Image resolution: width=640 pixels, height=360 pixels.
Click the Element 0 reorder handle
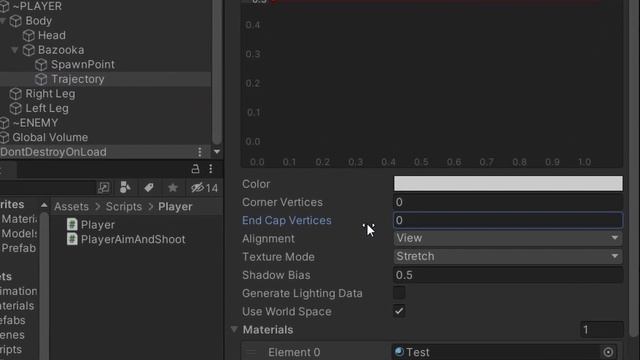point(251,352)
